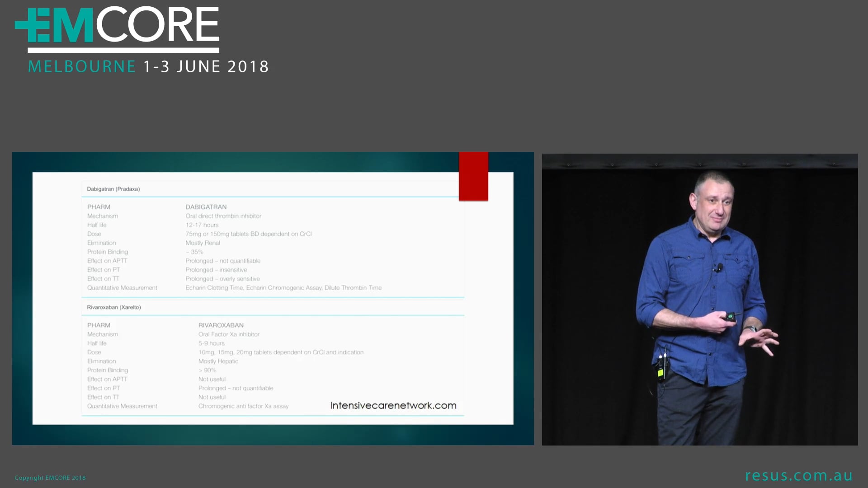Screen dimensions: 868x488
Task: Click the MELBOURNE 1-3 JUNE 2018 banner
Action: coord(148,66)
